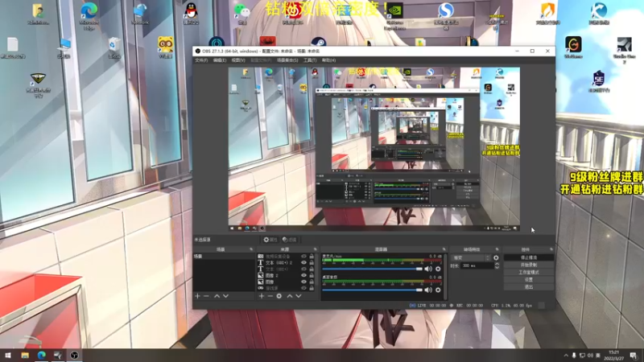This screenshot has width=644, height=362.
Task: Open the 编辑(E) menu
Action: coord(219,60)
